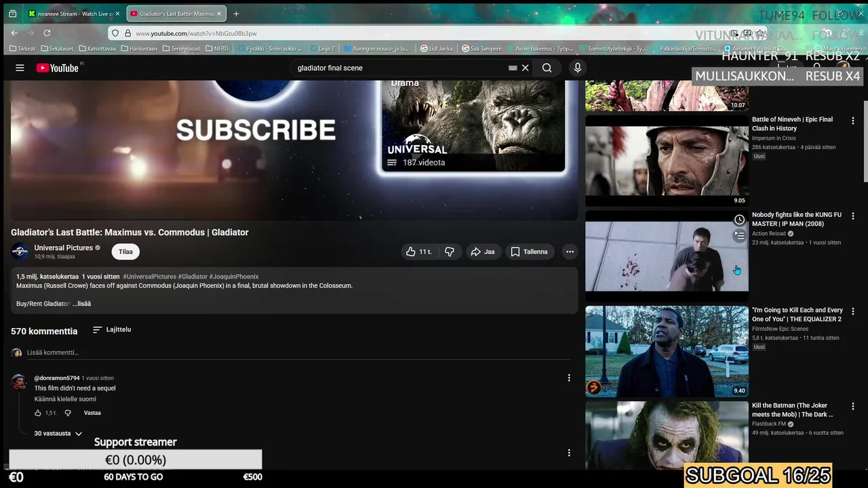Open the #UniversalPictures hashtag
868x488 pixels.
pos(149,277)
